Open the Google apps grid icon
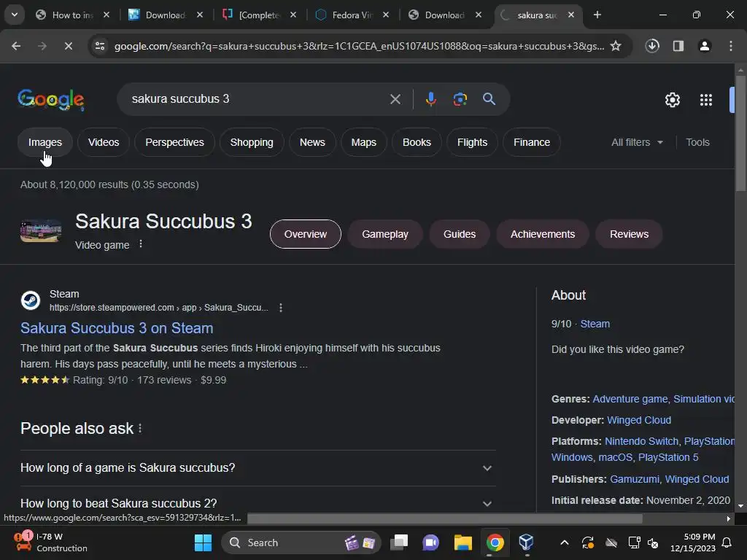The image size is (747, 560). (x=706, y=100)
